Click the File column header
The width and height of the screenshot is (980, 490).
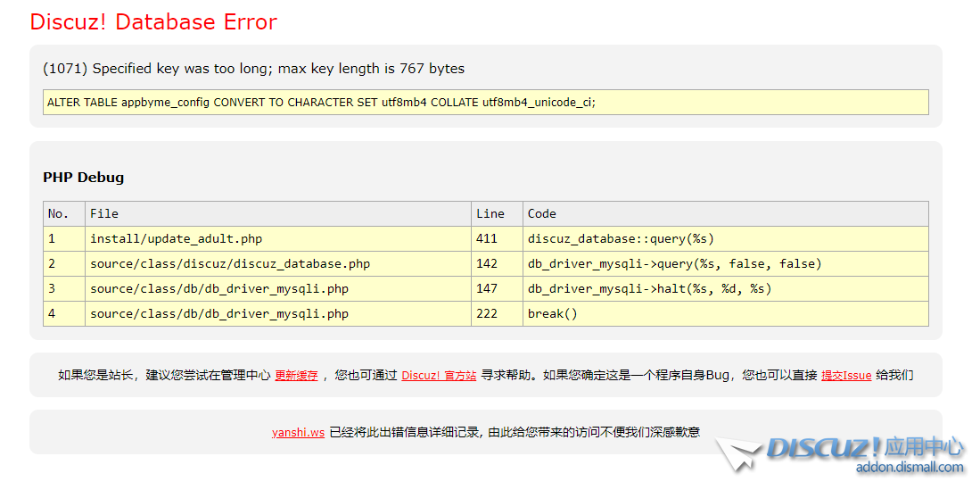point(278,213)
